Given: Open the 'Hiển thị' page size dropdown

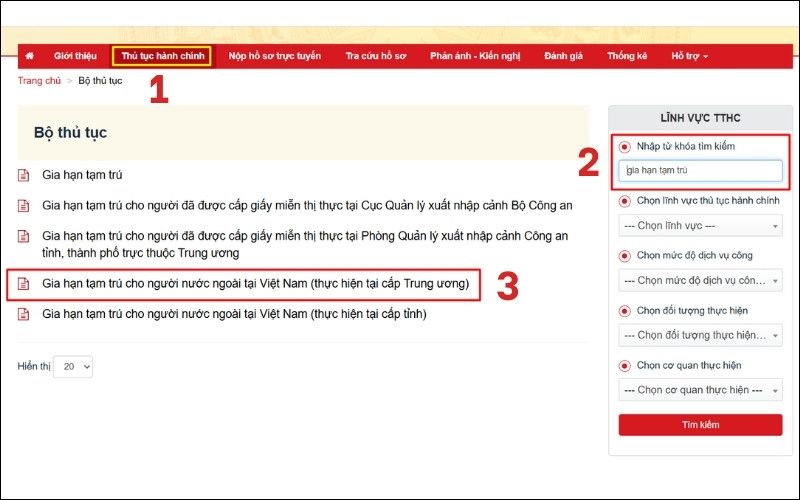Looking at the screenshot, I should click(x=72, y=367).
